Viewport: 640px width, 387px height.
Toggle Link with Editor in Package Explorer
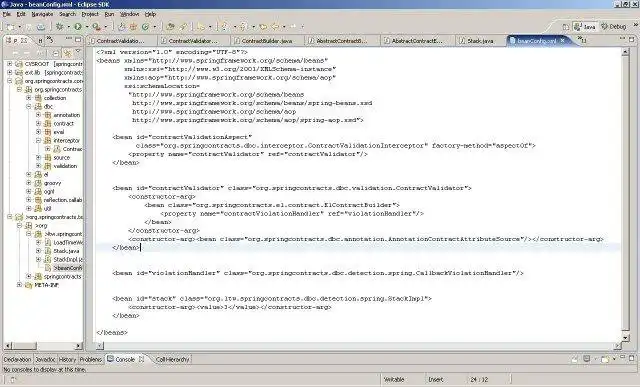pos(67,53)
